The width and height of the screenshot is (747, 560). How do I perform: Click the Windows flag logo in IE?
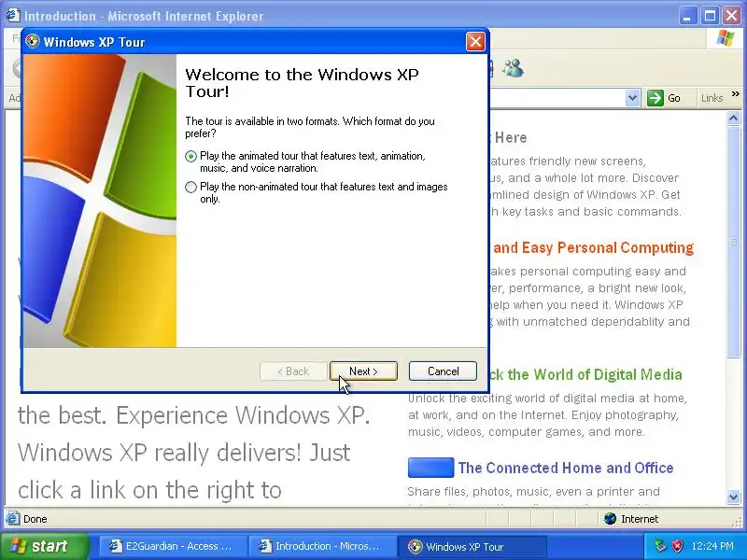pyautogui.click(x=726, y=38)
